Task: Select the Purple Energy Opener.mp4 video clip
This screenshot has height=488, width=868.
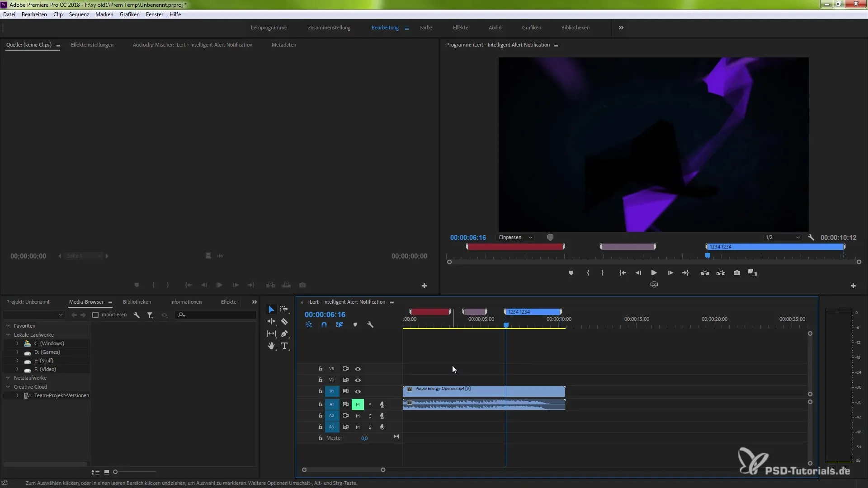Action: point(484,391)
